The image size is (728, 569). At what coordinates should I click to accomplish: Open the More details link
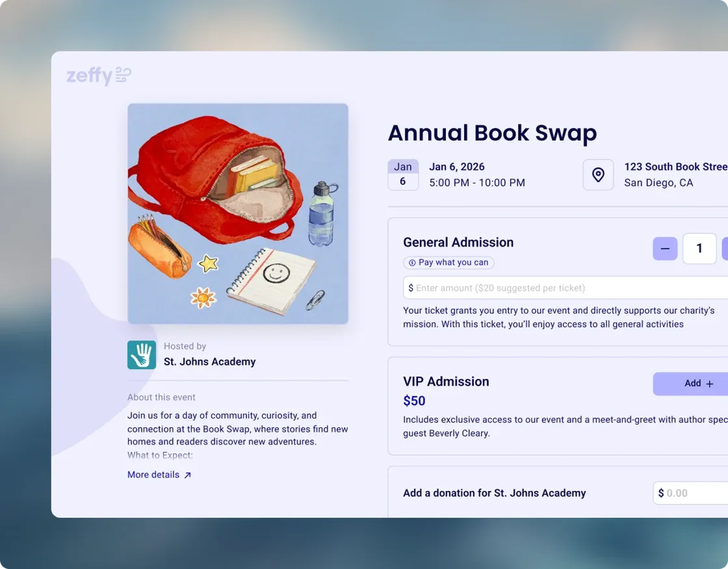pos(159,475)
